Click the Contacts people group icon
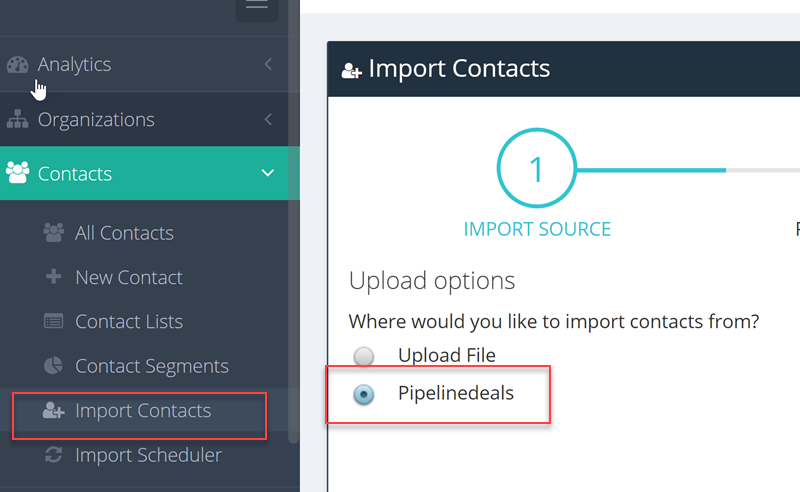 [x=17, y=173]
